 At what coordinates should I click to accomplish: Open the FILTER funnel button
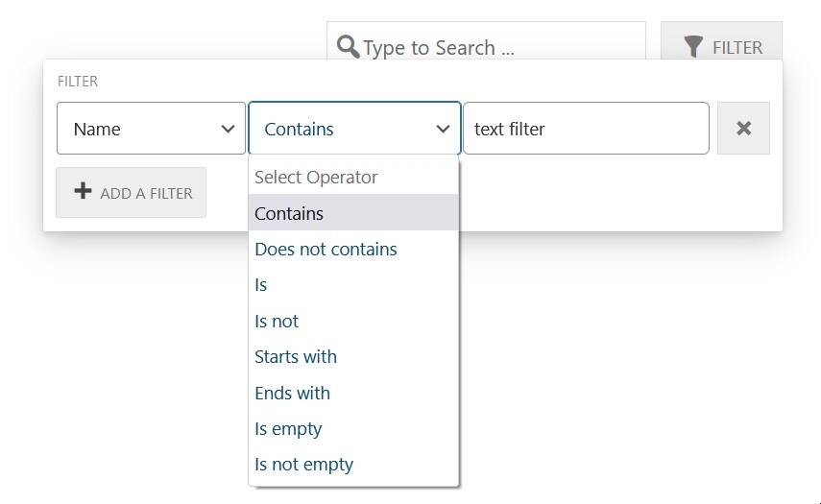point(721,42)
